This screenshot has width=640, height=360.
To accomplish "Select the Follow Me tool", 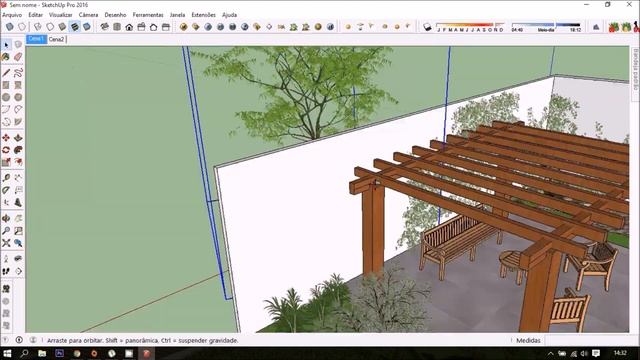I will pos(18,150).
